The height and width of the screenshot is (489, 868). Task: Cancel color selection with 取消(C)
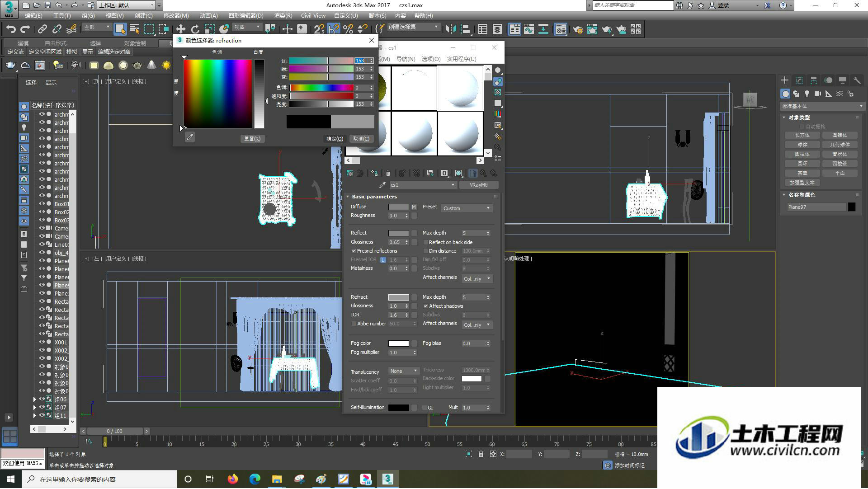click(361, 139)
